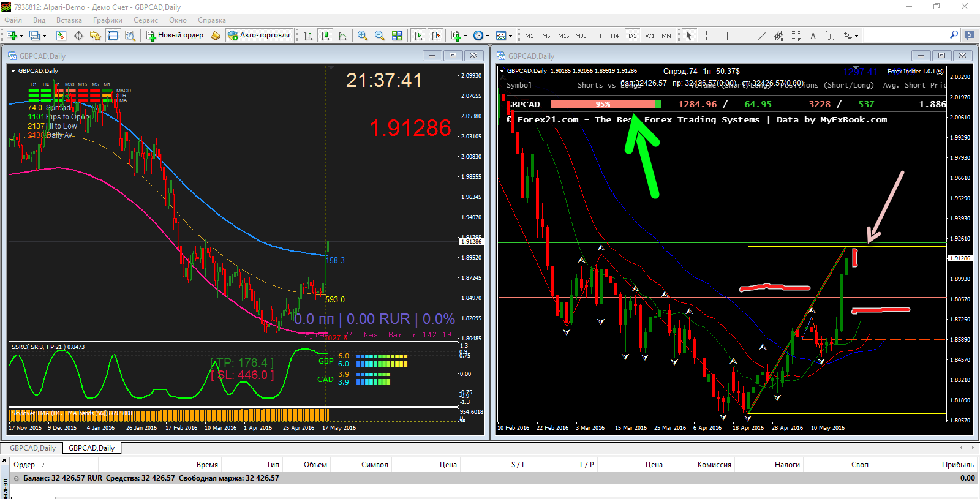Image resolution: width=980 pixels, height=499 pixels.
Task: Open the Сервис menu
Action: pyautogui.click(x=146, y=20)
